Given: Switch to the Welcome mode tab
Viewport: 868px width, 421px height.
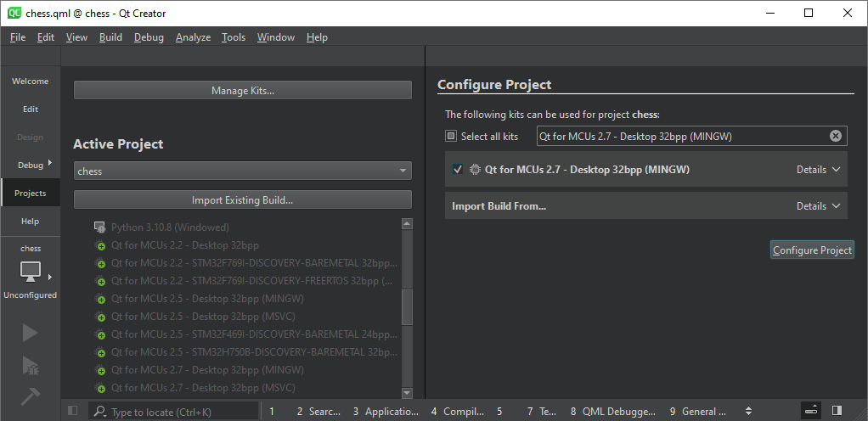Looking at the screenshot, I should coord(30,81).
